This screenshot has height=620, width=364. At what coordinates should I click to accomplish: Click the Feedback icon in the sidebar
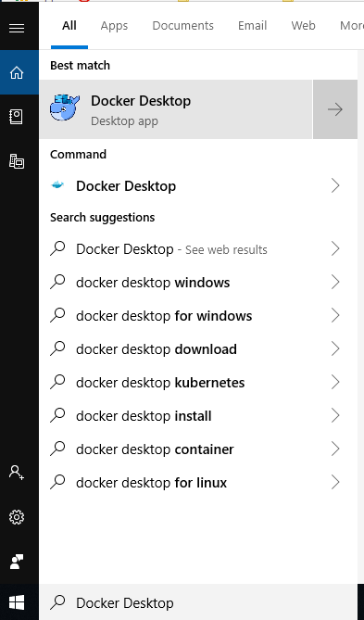(x=17, y=562)
